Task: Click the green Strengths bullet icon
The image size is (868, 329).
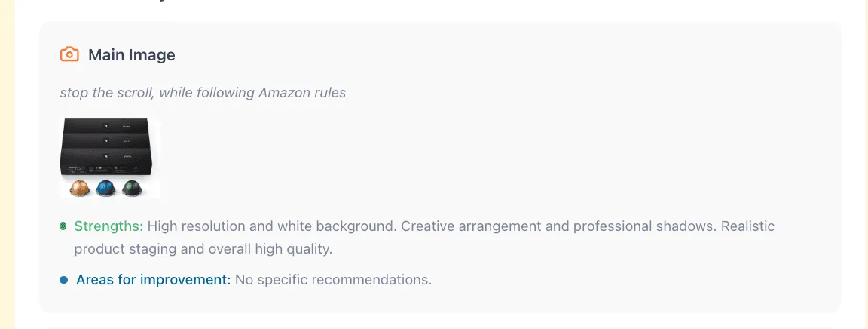Action: 63,226
